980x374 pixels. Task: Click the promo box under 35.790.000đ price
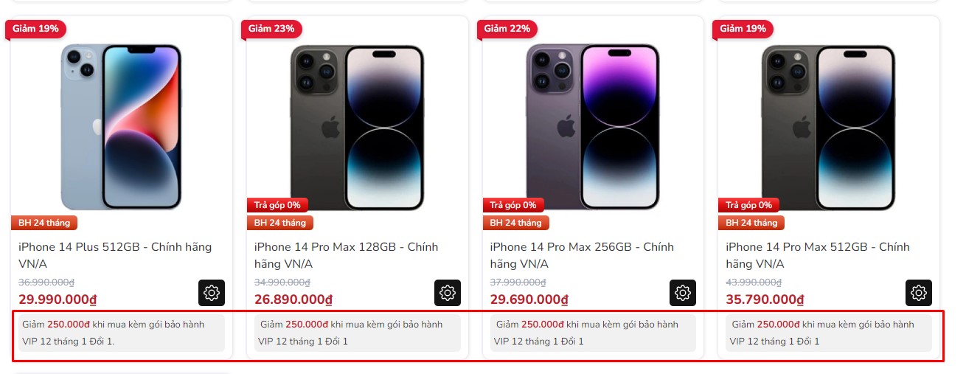828,333
